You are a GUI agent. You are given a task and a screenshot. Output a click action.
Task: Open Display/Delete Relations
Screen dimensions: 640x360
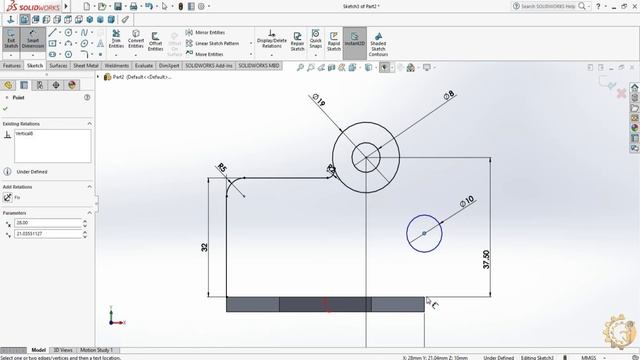point(272,39)
